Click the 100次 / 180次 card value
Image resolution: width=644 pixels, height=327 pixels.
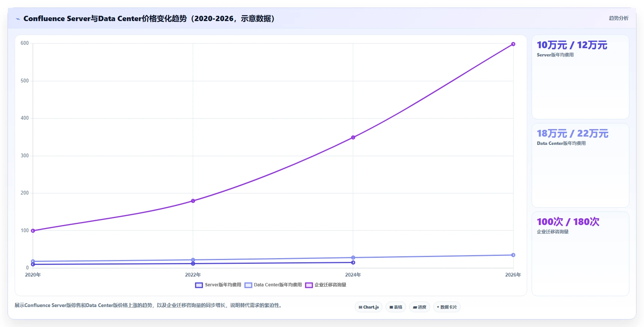[568, 222]
